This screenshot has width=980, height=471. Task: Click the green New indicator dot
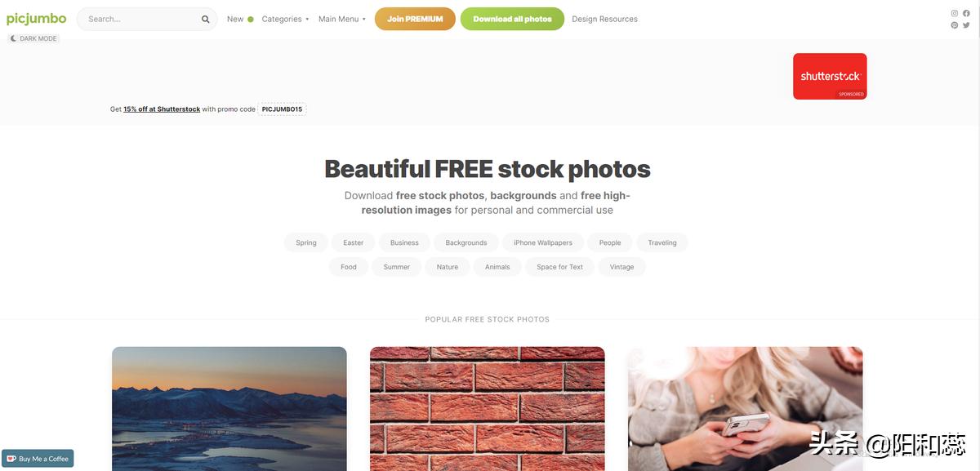251,19
